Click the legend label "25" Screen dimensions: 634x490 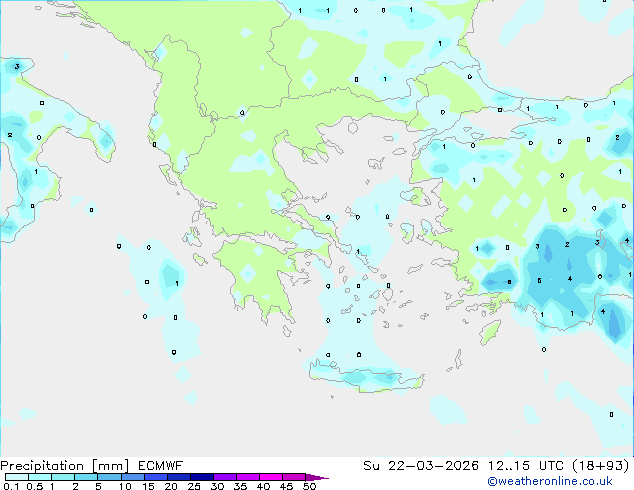(x=194, y=486)
